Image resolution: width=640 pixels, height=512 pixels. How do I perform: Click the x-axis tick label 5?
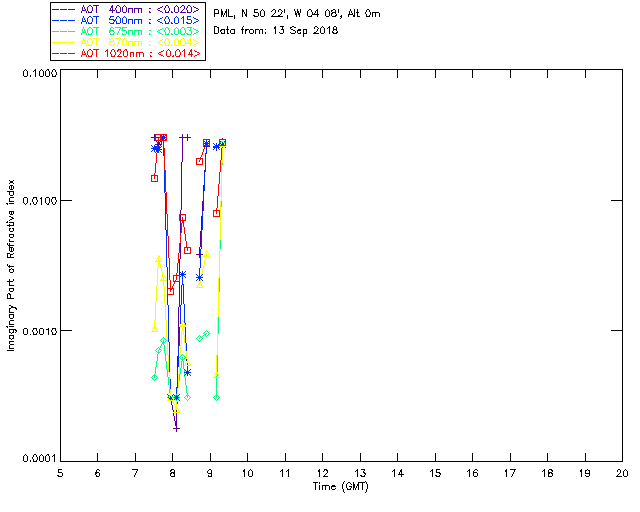pos(60,473)
